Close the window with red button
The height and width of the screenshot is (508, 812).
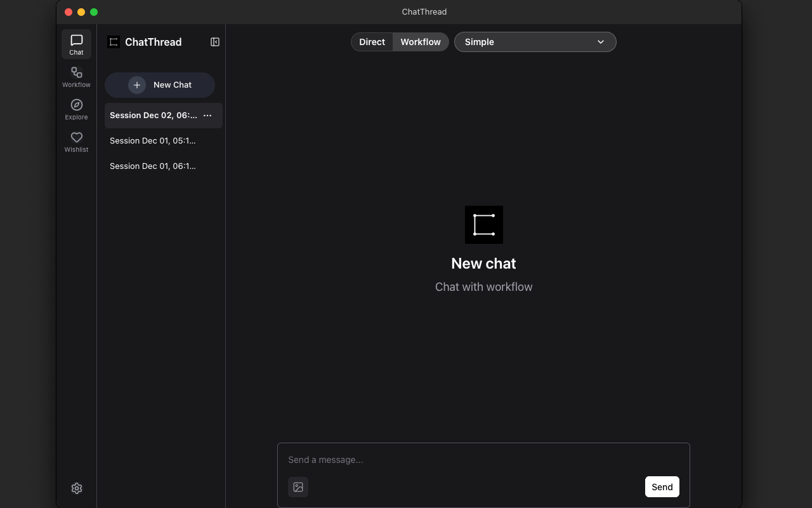69,12
